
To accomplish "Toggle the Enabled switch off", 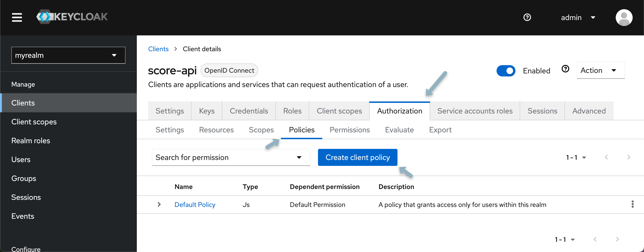I will [x=506, y=71].
